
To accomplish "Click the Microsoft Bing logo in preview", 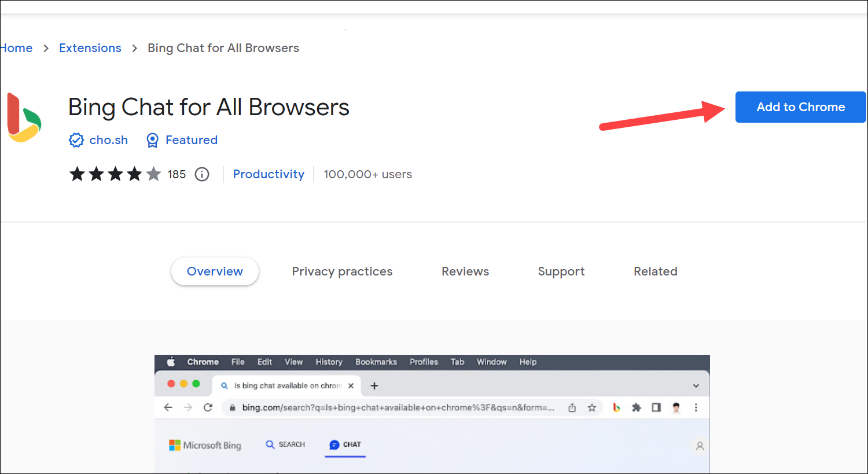I will click(205, 445).
